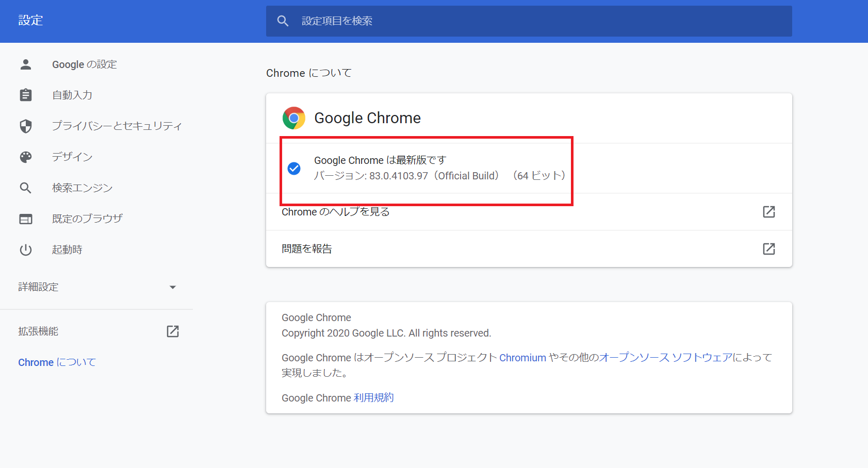Click the version text 83.0.4103.97

point(399,176)
